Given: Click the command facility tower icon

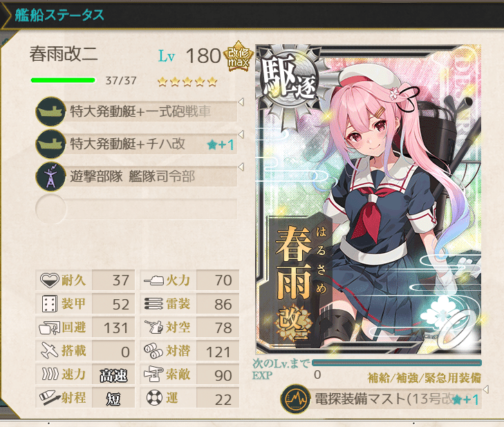Looking at the screenshot, I should point(50,176).
